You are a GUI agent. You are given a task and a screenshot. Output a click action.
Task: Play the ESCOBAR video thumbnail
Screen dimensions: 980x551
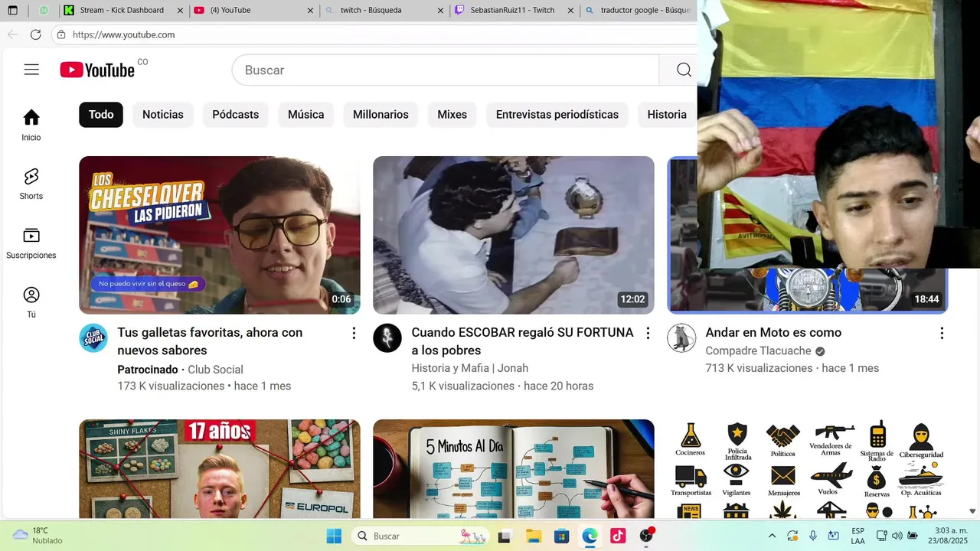[x=514, y=235]
